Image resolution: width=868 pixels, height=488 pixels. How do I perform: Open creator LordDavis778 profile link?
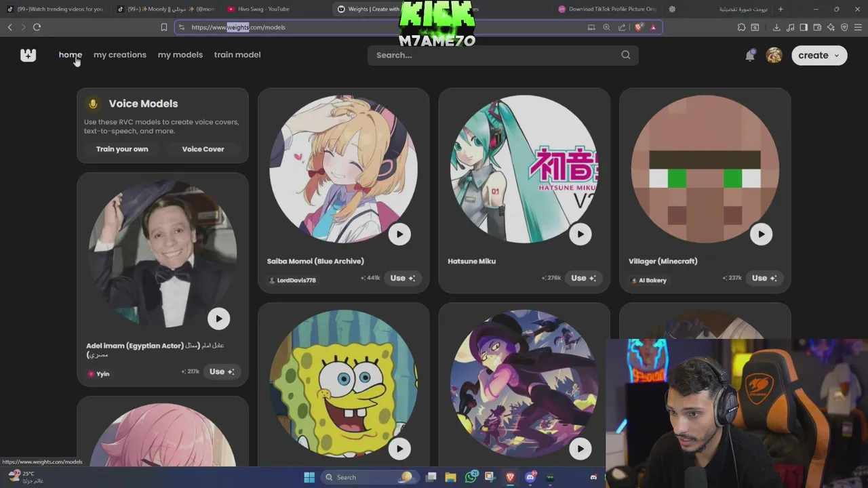point(292,280)
